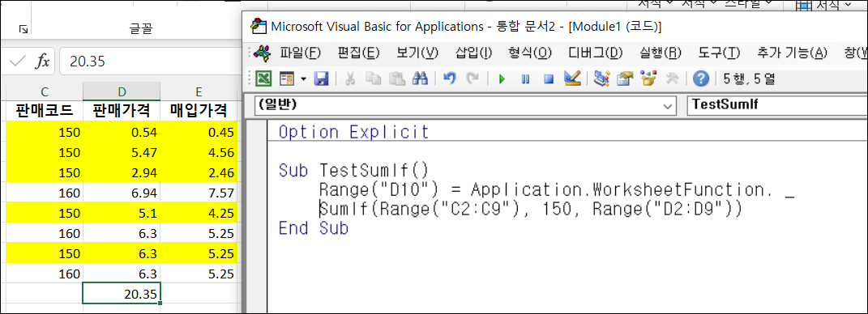Image resolution: width=868 pixels, height=314 pixels.
Task: Open the Object Browser icon
Action: click(x=648, y=79)
